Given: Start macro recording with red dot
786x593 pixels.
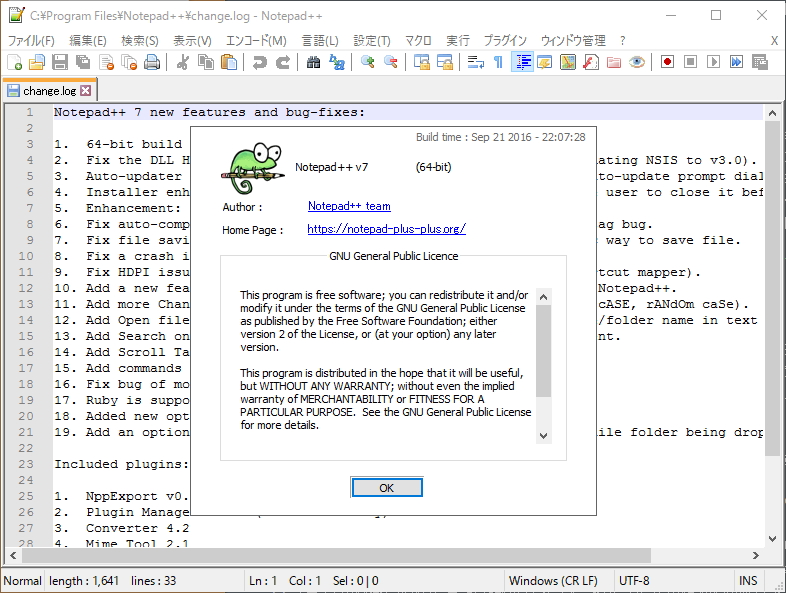Looking at the screenshot, I should (x=667, y=62).
